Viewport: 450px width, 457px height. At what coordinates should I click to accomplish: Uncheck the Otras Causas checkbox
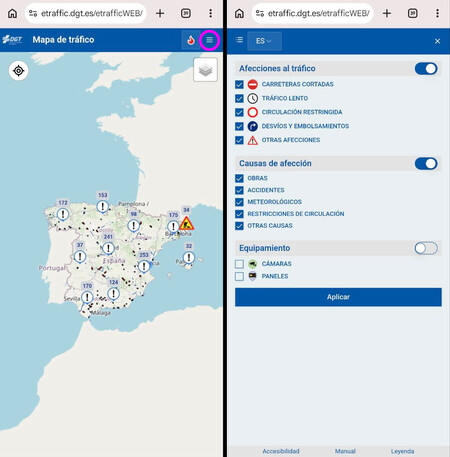[x=239, y=226]
